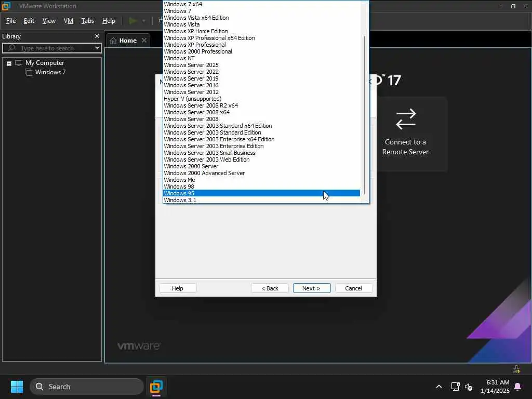The width and height of the screenshot is (532, 399).
Task: Click the muted volume tray icon
Action: pos(469,387)
